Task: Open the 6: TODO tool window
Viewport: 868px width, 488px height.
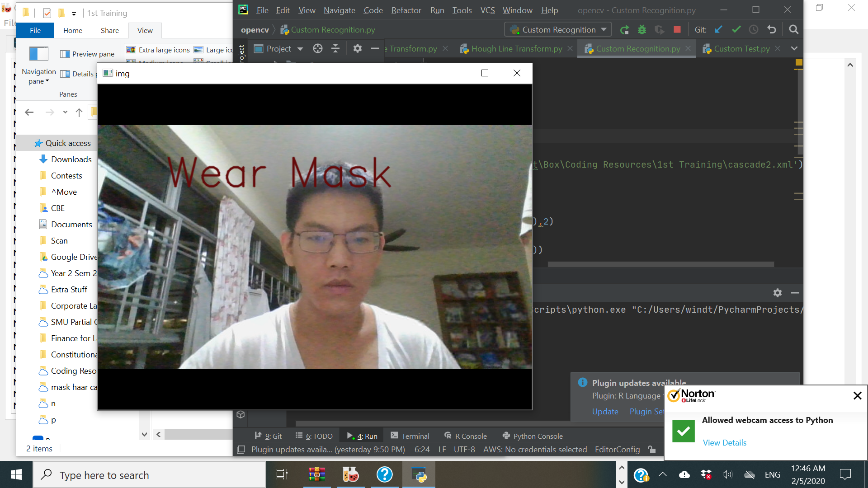Action: point(314,436)
